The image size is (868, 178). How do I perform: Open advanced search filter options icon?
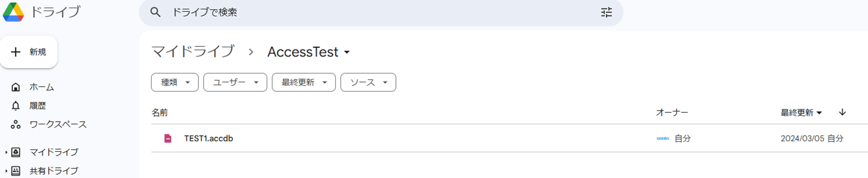pos(606,12)
